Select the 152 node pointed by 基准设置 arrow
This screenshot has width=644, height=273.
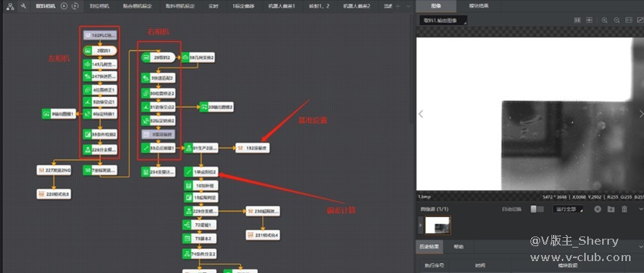point(253,148)
